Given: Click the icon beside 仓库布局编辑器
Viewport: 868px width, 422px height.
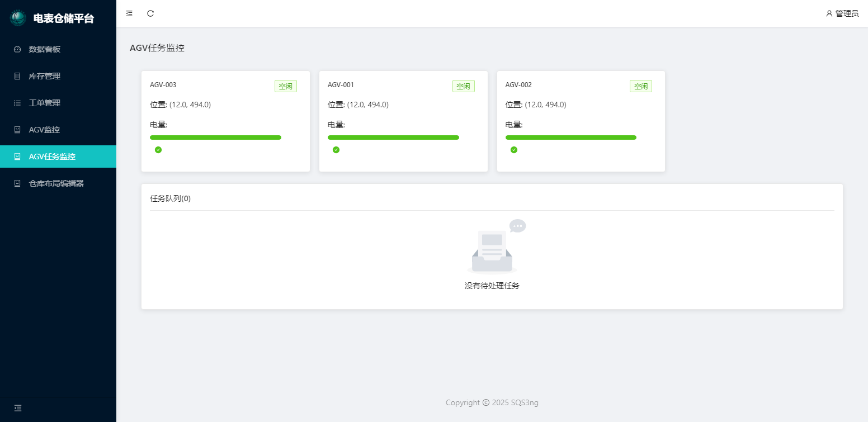Looking at the screenshot, I should [17, 183].
